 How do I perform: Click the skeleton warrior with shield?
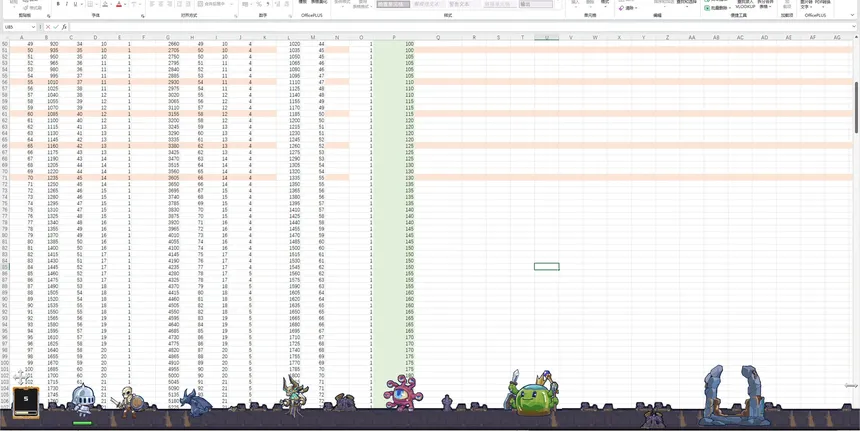tap(129, 401)
